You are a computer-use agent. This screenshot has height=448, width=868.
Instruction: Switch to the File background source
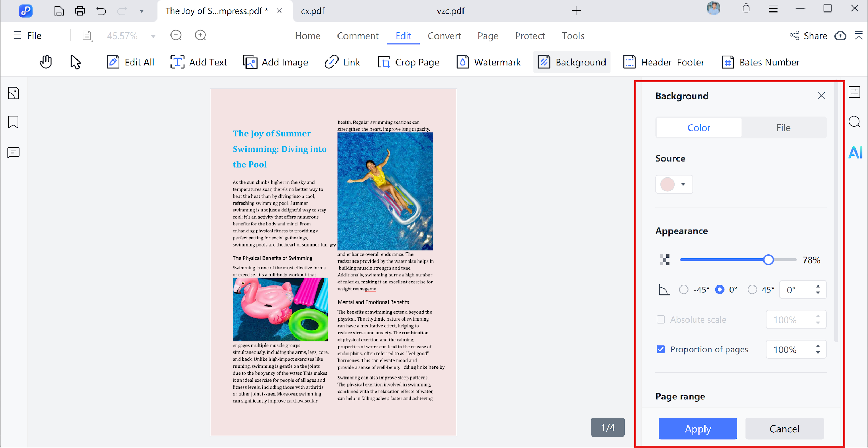pos(784,127)
